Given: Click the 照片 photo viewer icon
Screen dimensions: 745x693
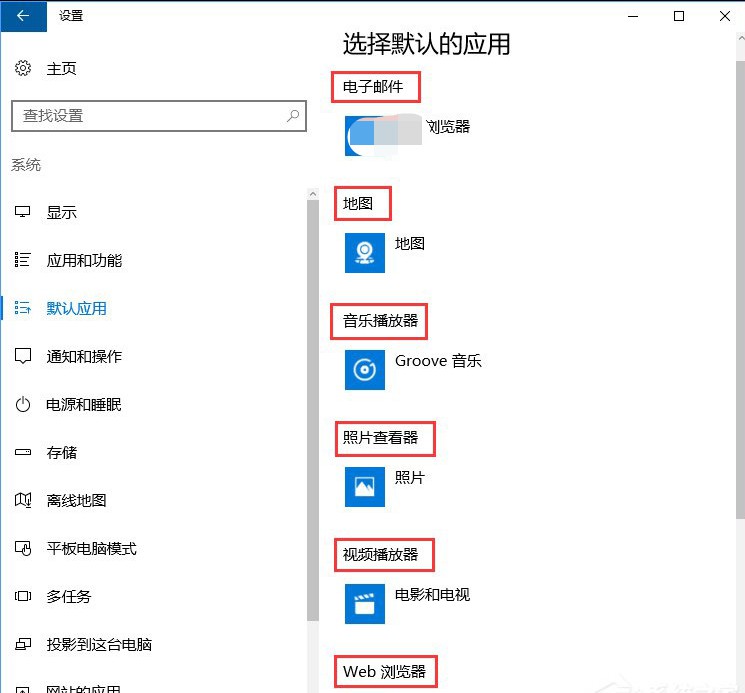Looking at the screenshot, I should 365,486.
